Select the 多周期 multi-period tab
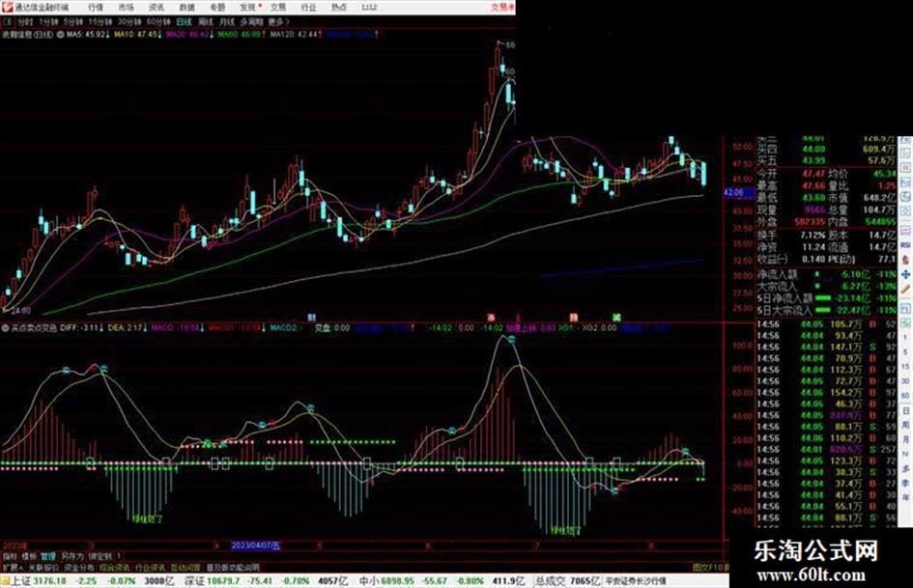 point(251,21)
